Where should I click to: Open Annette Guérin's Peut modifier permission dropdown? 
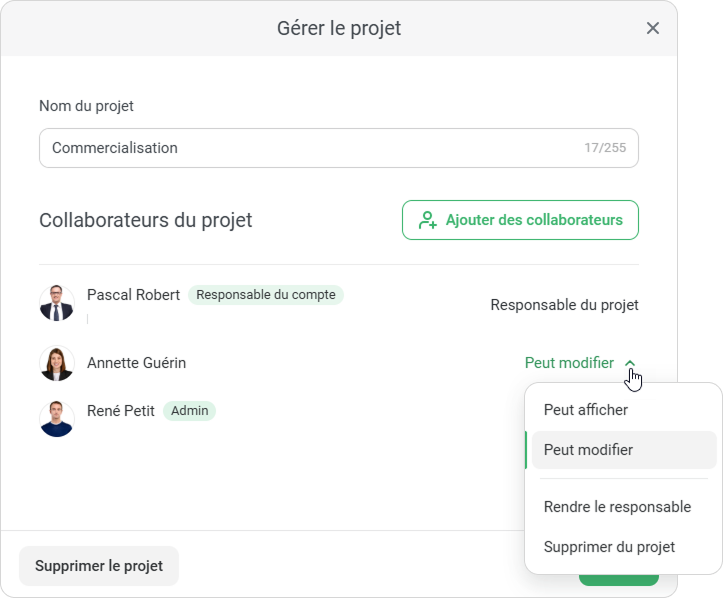tap(570, 363)
